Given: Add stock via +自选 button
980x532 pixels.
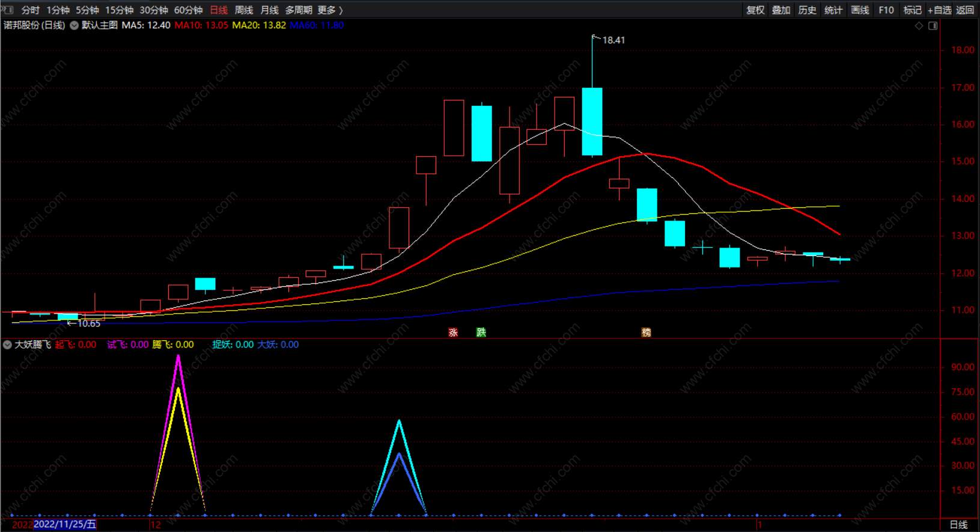Looking at the screenshot, I should (x=939, y=10).
